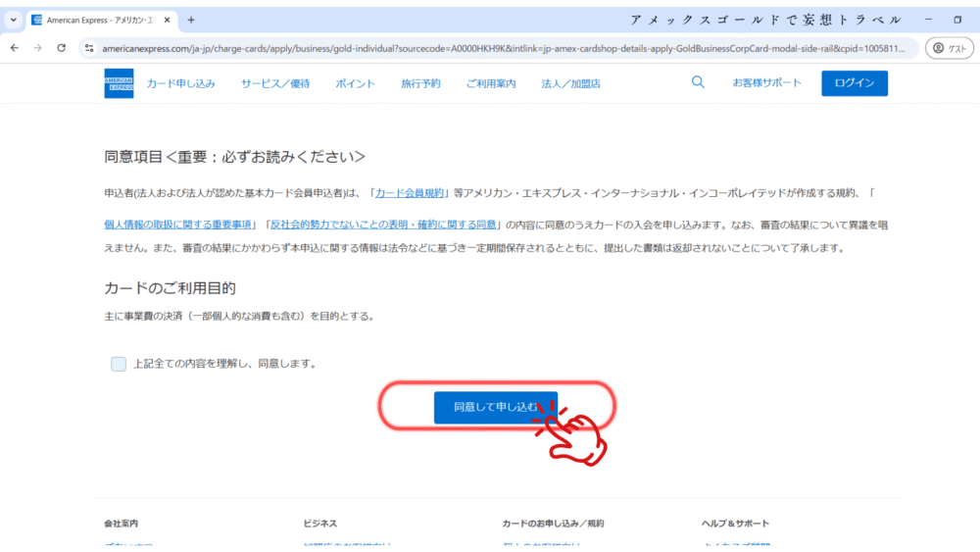Click the 会社案内 footer heading
980x552 pixels.
point(121,524)
